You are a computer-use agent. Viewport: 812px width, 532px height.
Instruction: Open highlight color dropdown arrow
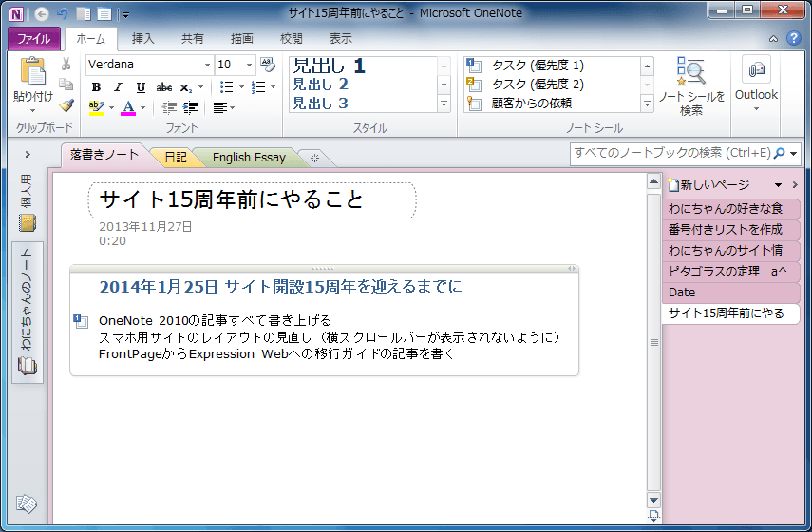[x=111, y=107]
